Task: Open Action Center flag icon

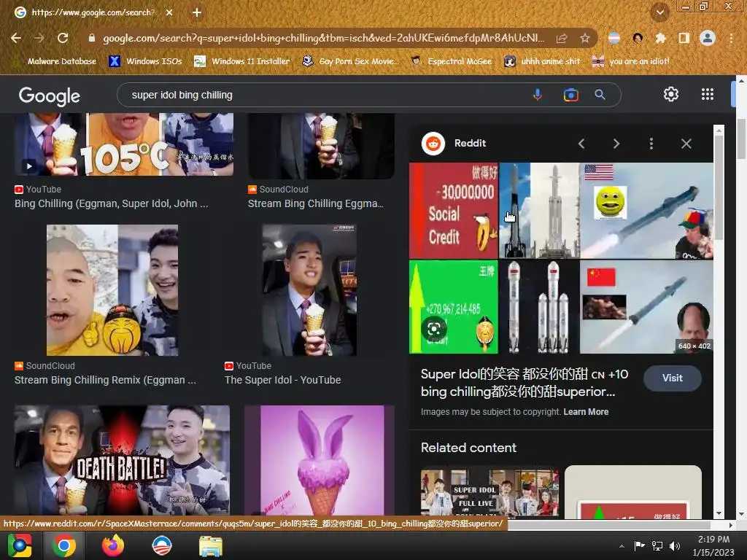Action: 639,545
